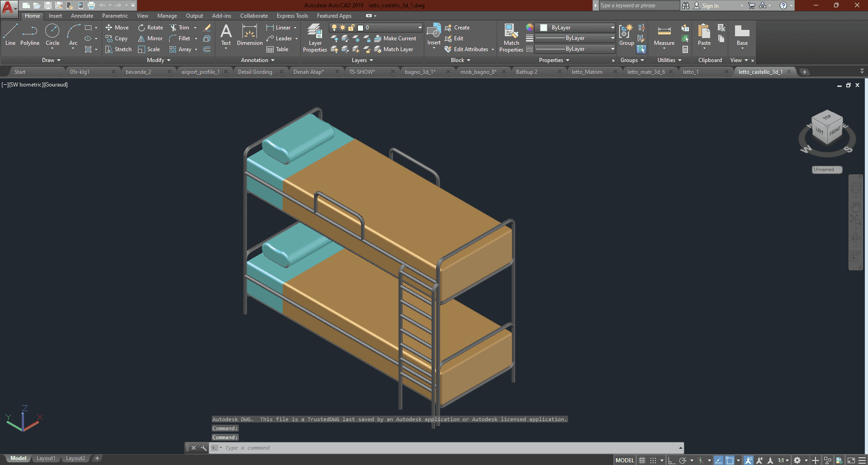The width and height of the screenshot is (868, 465).
Task: Toggle drawing grid display in status bar
Action: (x=642, y=460)
